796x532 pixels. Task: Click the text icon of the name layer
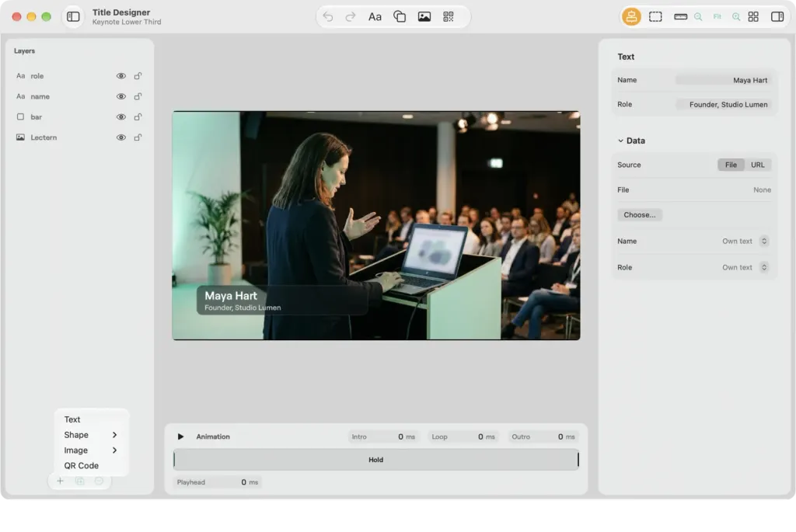click(20, 96)
